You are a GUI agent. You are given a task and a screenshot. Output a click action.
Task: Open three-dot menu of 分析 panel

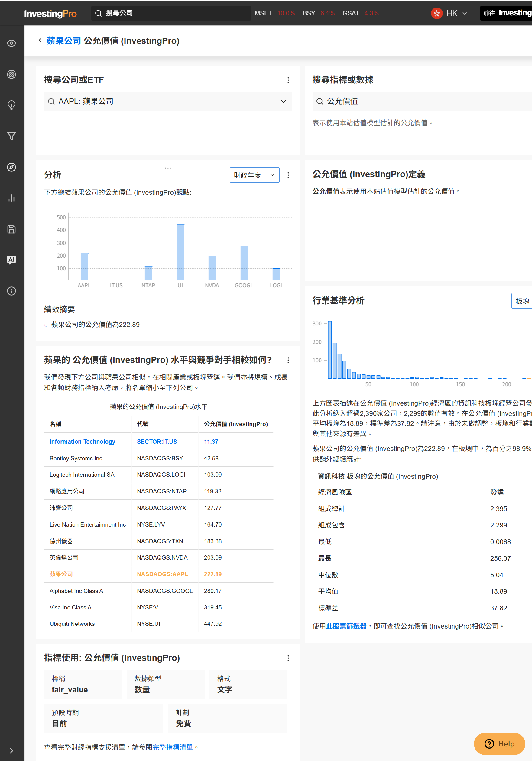(288, 175)
